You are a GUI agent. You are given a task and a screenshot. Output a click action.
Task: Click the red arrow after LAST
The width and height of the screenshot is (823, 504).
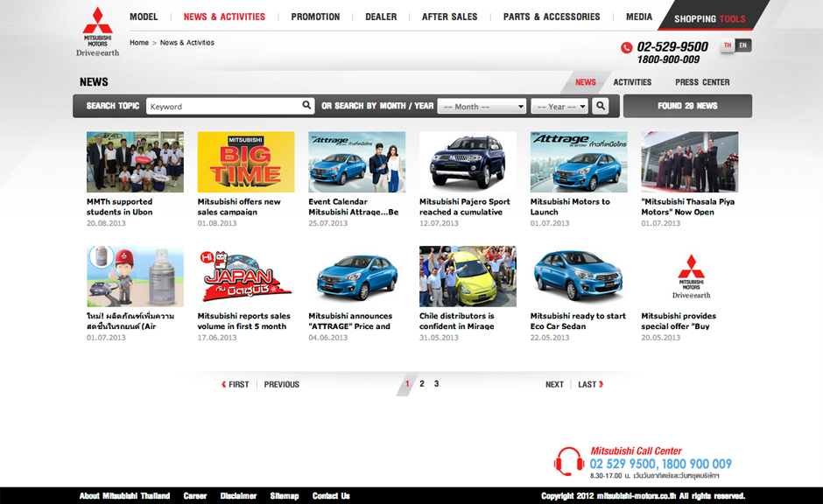click(601, 384)
